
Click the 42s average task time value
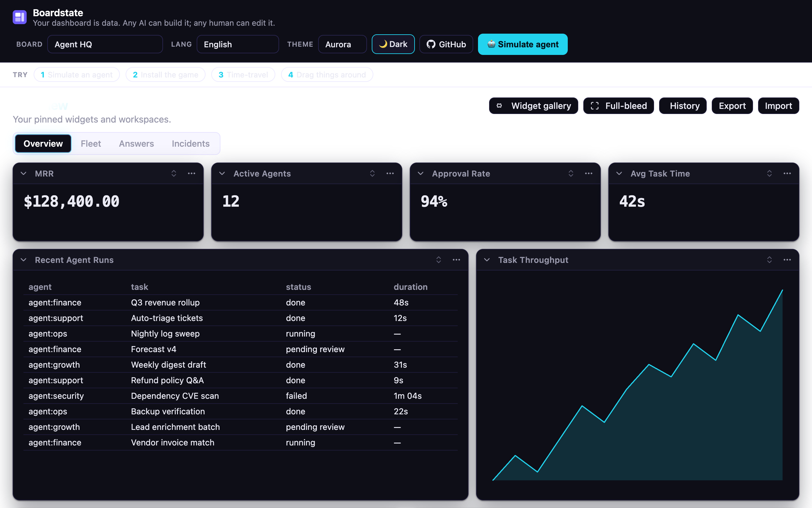click(x=632, y=202)
